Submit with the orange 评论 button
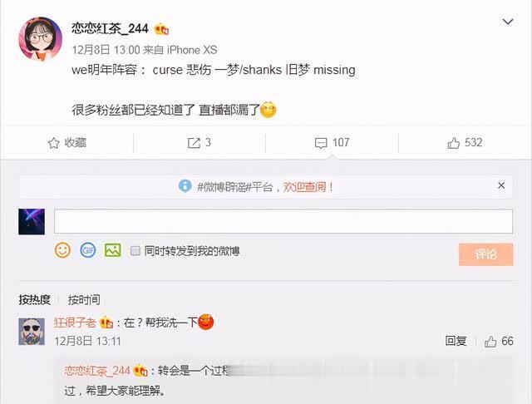Screen dimensions: 532x404 485,254
